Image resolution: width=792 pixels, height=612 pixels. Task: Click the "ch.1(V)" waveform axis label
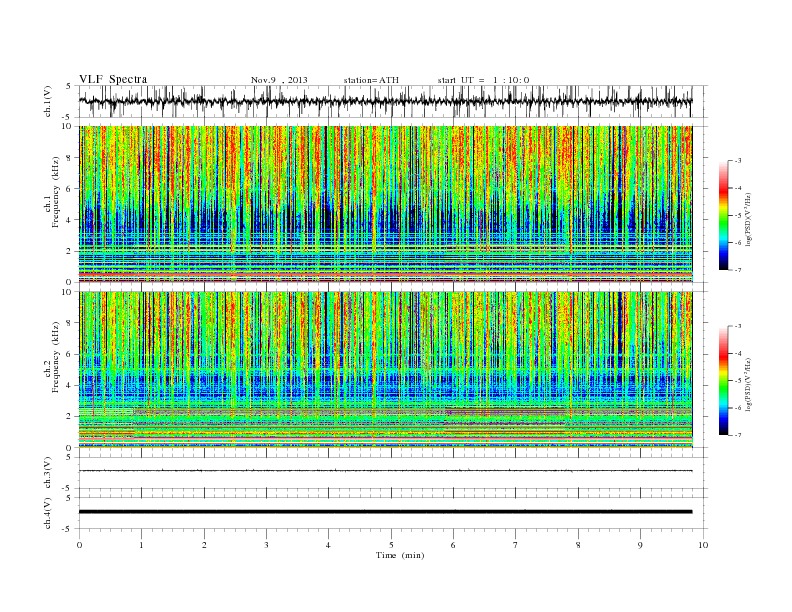pyautogui.click(x=48, y=101)
